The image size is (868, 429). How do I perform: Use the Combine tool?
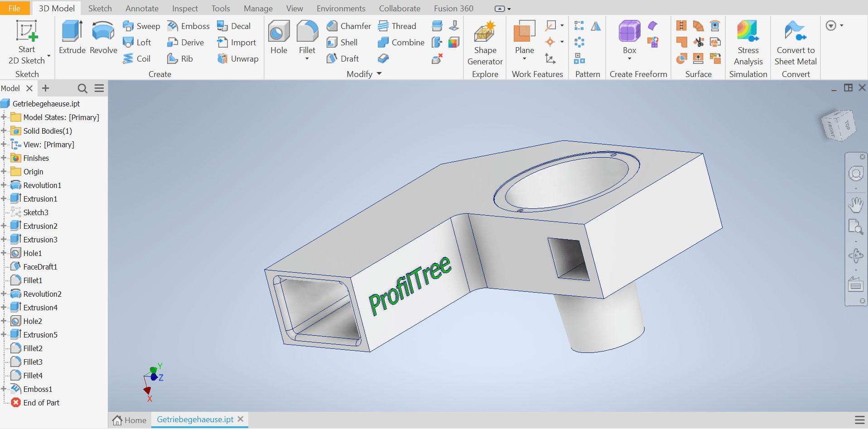click(401, 43)
